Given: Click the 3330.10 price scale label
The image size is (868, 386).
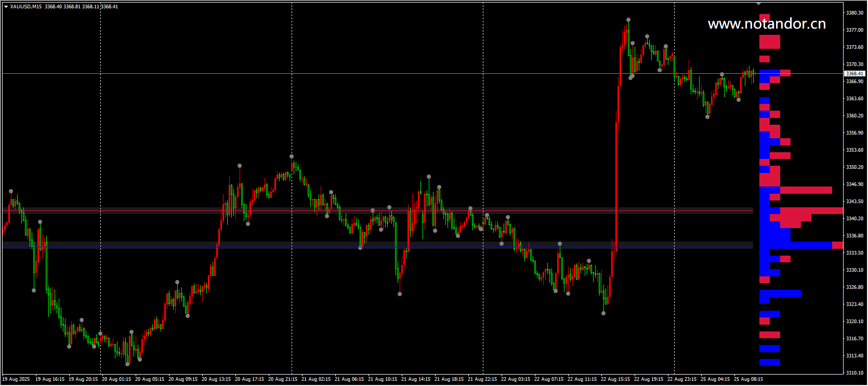Looking at the screenshot, I should coord(855,270).
